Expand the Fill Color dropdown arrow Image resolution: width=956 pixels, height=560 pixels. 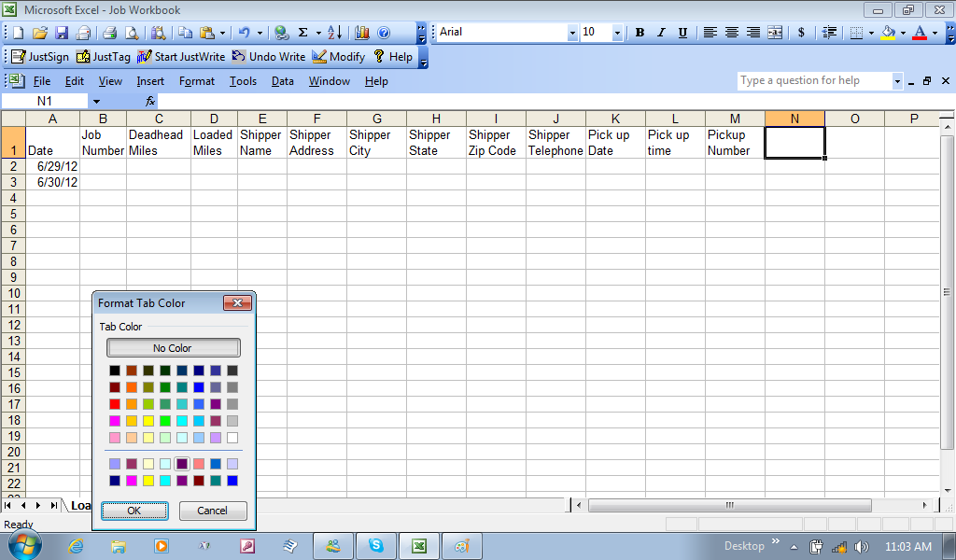[903, 33]
